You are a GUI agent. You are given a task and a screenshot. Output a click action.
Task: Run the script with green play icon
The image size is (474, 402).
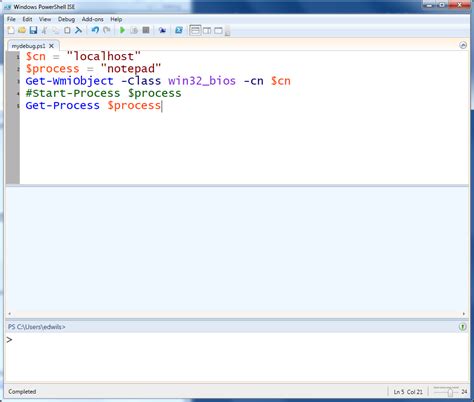[122, 30]
